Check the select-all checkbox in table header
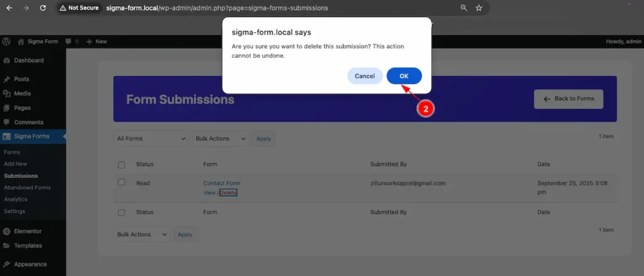 [121, 165]
